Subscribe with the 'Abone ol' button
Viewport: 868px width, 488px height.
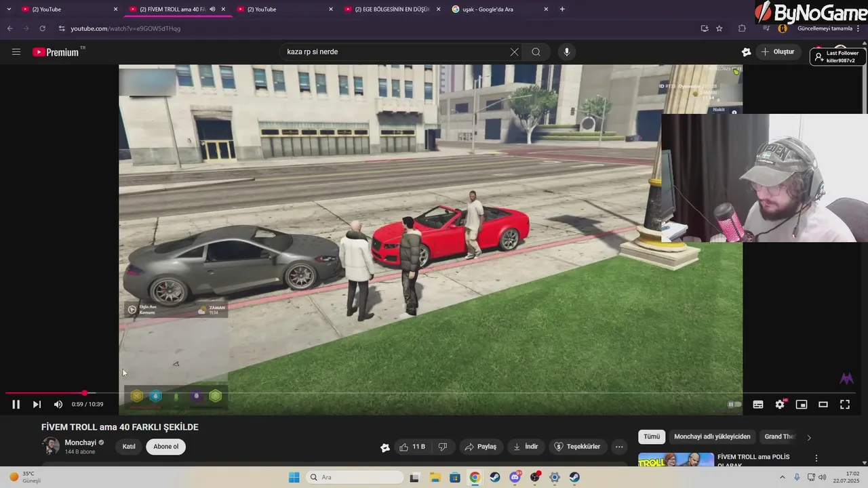click(165, 447)
